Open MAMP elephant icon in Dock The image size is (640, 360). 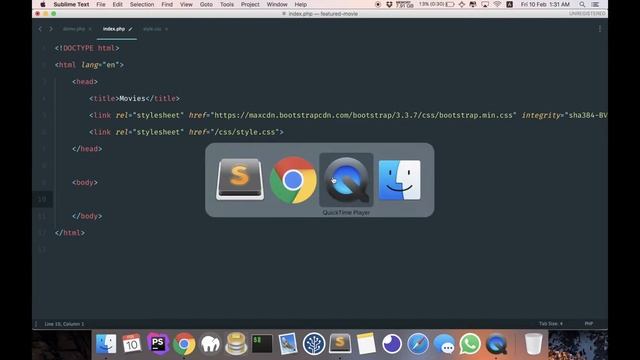210,344
